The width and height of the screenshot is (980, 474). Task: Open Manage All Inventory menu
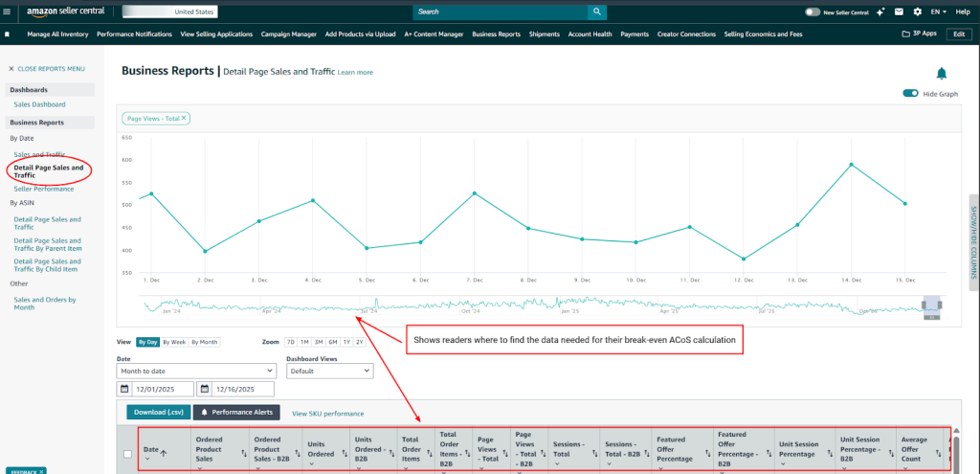(57, 34)
